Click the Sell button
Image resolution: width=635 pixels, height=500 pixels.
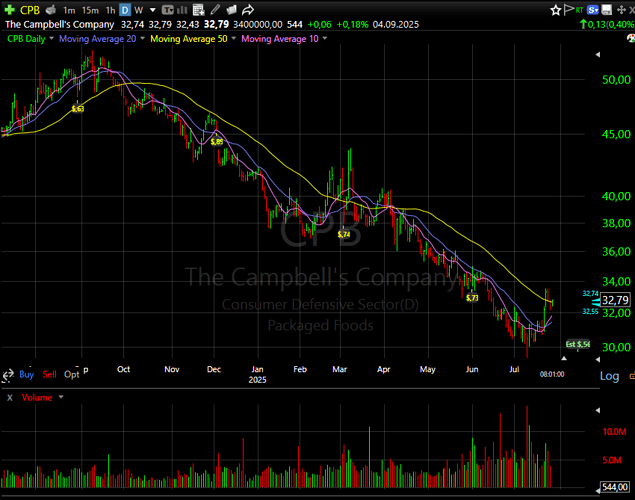[49, 374]
